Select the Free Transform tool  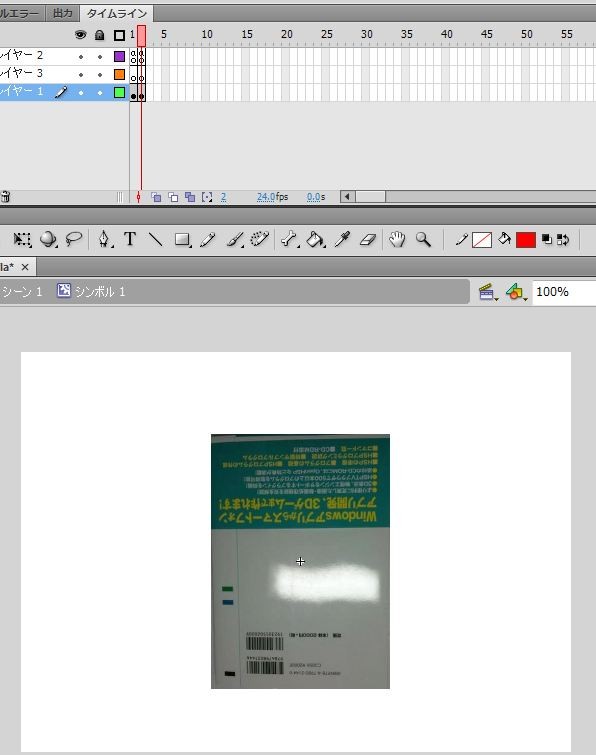click(x=22, y=239)
